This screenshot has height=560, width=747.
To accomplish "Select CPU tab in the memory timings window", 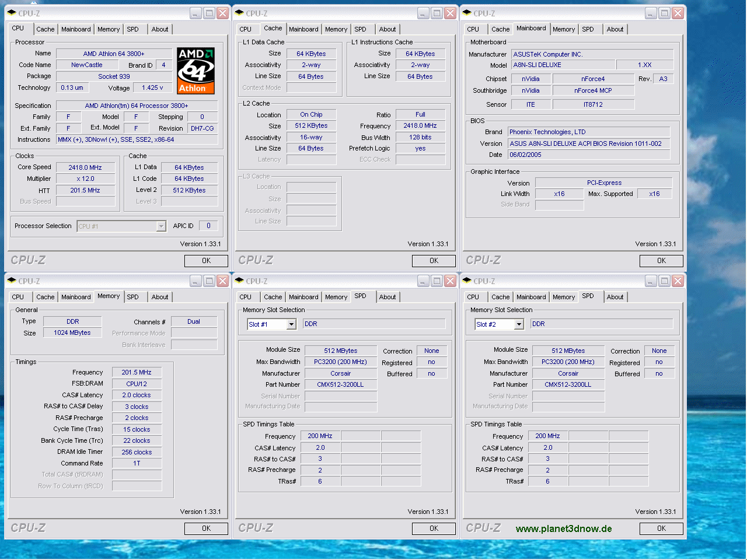I will point(18,297).
